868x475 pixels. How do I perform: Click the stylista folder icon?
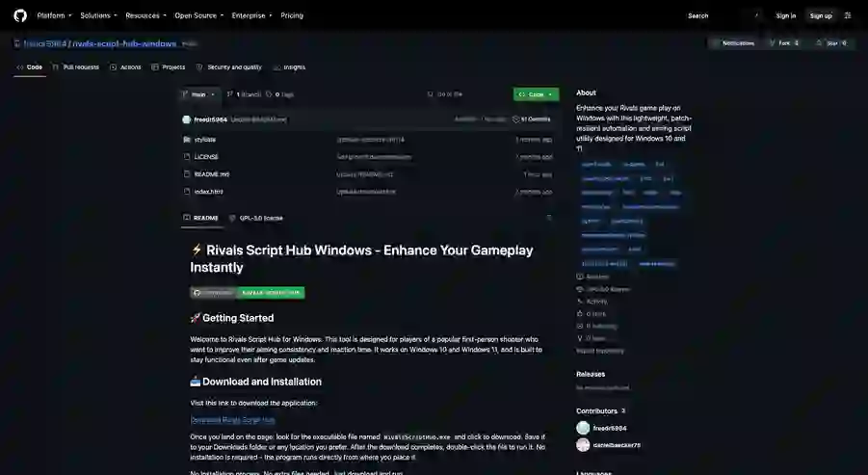(x=187, y=140)
